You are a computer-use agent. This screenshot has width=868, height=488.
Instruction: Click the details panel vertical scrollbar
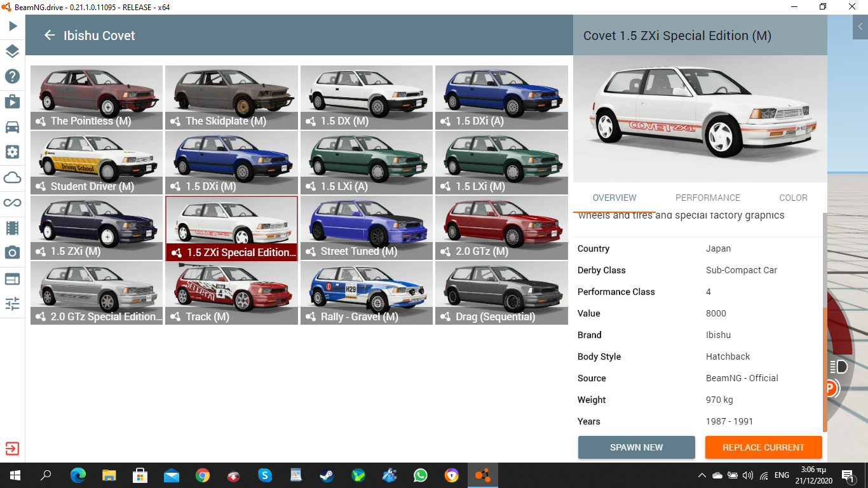[x=825, y=370]
